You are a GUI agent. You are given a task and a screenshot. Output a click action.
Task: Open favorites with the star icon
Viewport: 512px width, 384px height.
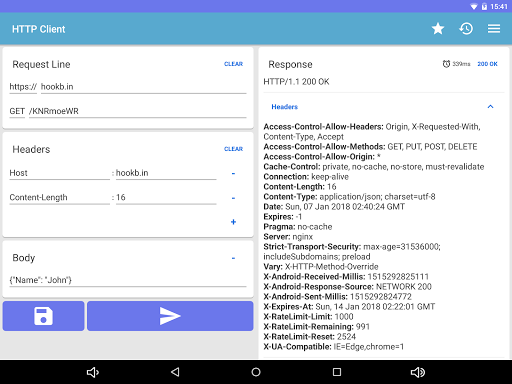[x=438, y=29]
